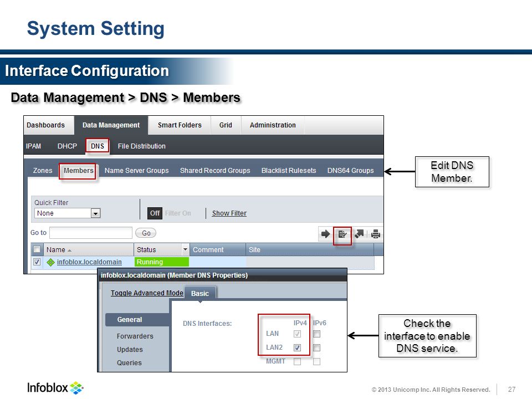Enable the LAN IPv6 checkbox
The width and height of the screenshot is (532, 399).
click(316, 334)
